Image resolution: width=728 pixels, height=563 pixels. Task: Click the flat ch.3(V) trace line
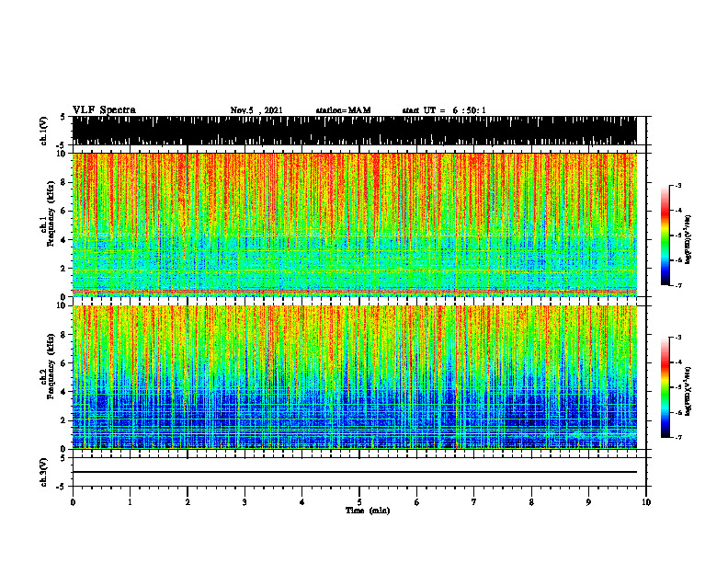click(x=354, y=472)
